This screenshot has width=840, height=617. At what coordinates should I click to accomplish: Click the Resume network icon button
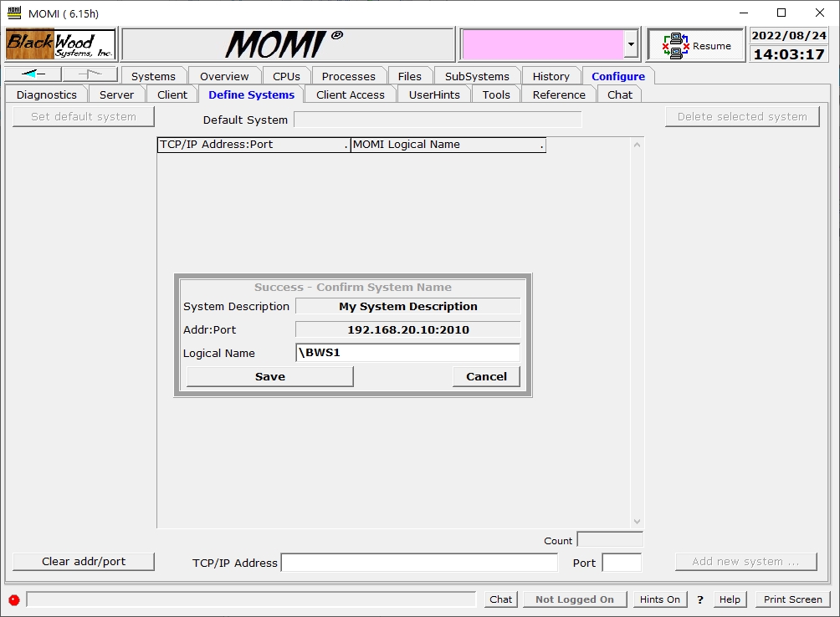pyautogui.click(x=696, y=45)
